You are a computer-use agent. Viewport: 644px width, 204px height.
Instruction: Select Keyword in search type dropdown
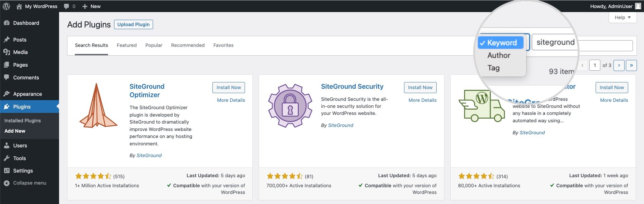pos(500,43)
